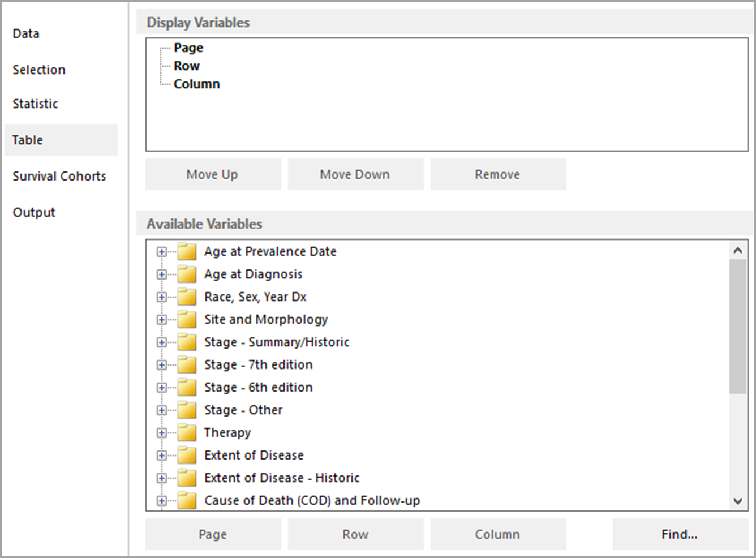The image size is (756, 558).
Task: Expand Extent of Disease - Historic node
Action: click(162, 478)
